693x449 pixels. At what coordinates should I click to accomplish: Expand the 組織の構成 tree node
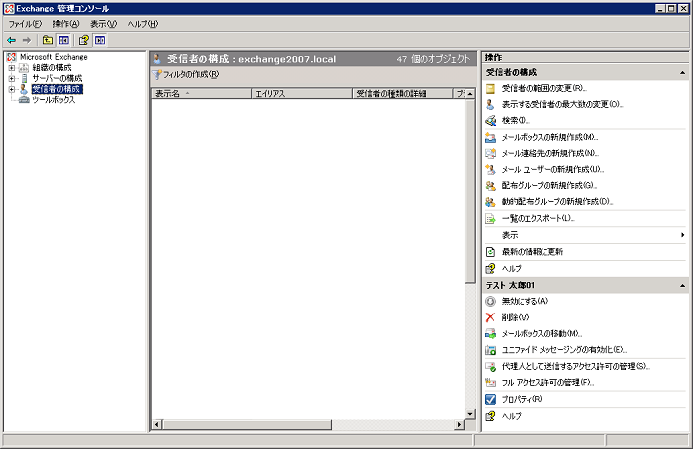click(12, 68)
